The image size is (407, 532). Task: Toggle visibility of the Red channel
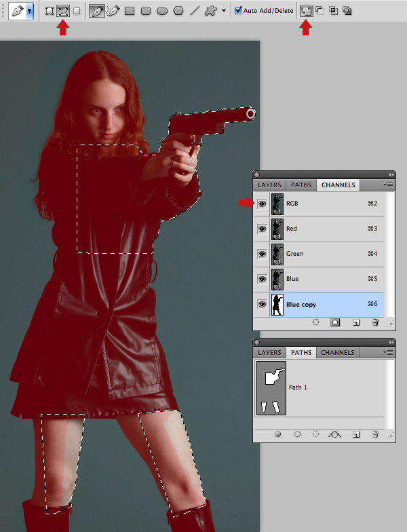[262, 229]
